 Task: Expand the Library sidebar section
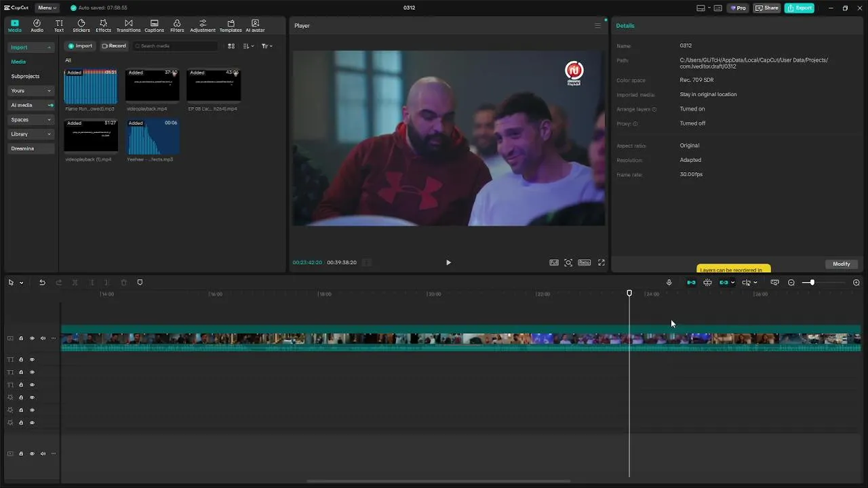[31, 134]
